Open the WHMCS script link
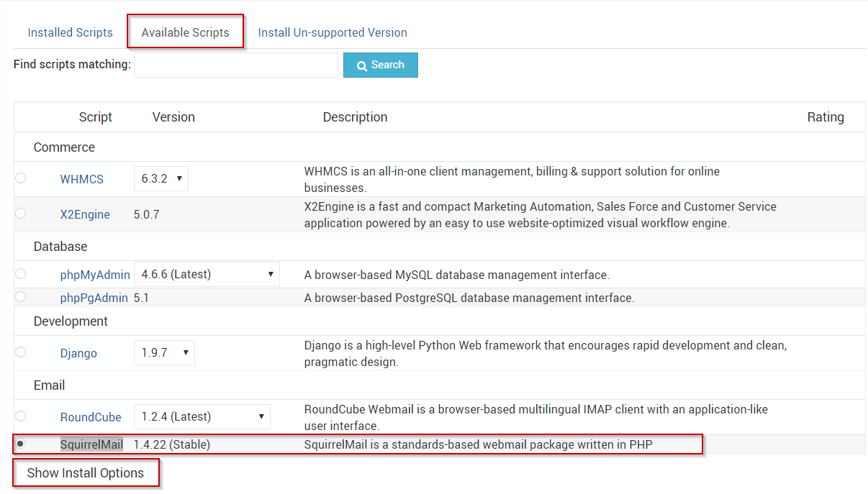Image resolution: width=868 pixels, height=494 pixels. [x=82, y=179]
